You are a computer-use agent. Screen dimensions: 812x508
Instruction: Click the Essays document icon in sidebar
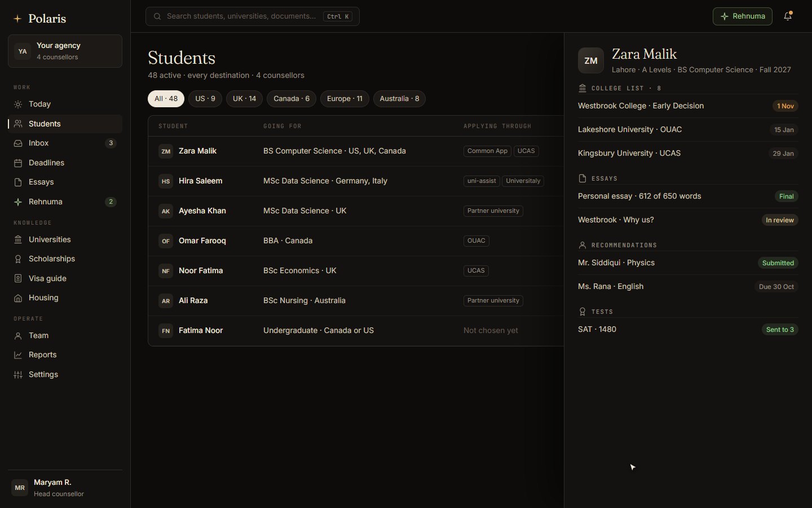click(18, 182)
